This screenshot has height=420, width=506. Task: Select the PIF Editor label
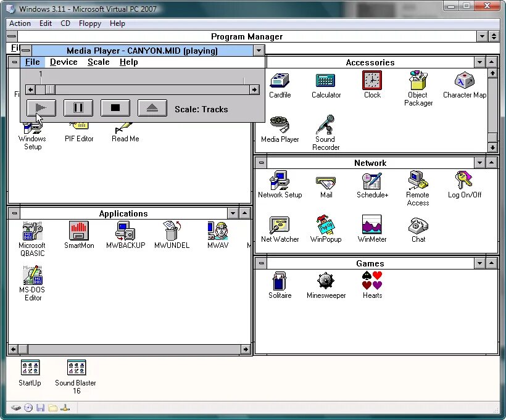[x=79, y=139]
